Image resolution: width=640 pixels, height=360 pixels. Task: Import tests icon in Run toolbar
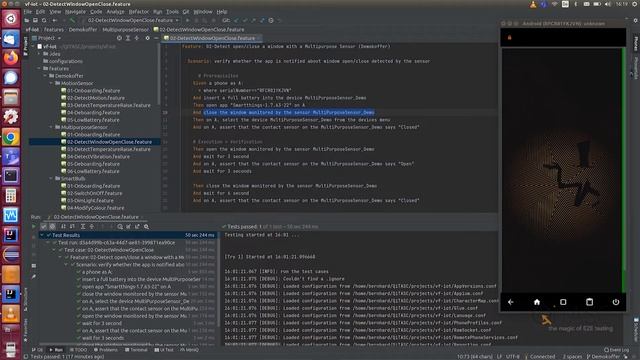coord(129,227)
